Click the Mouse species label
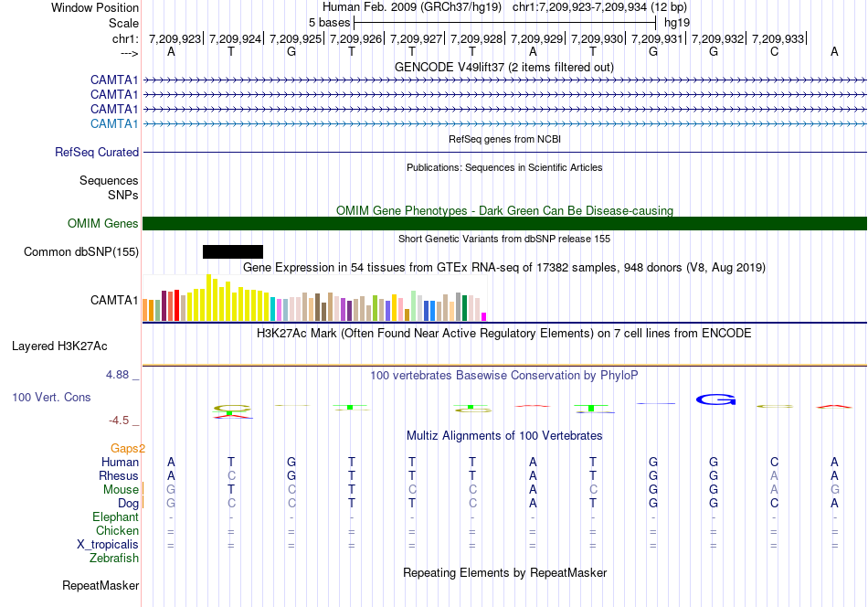Screen dimensions: 868x607 [x=121, y=490]
